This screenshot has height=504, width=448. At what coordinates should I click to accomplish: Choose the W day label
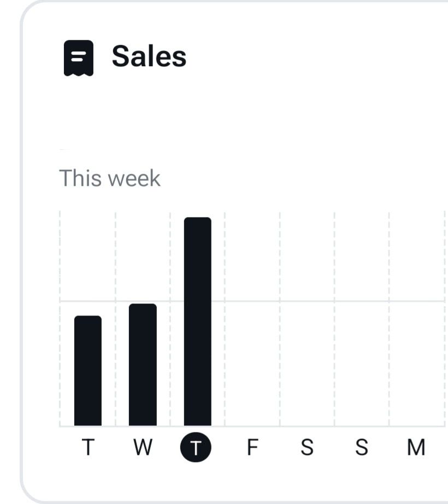tap(143, 447)
